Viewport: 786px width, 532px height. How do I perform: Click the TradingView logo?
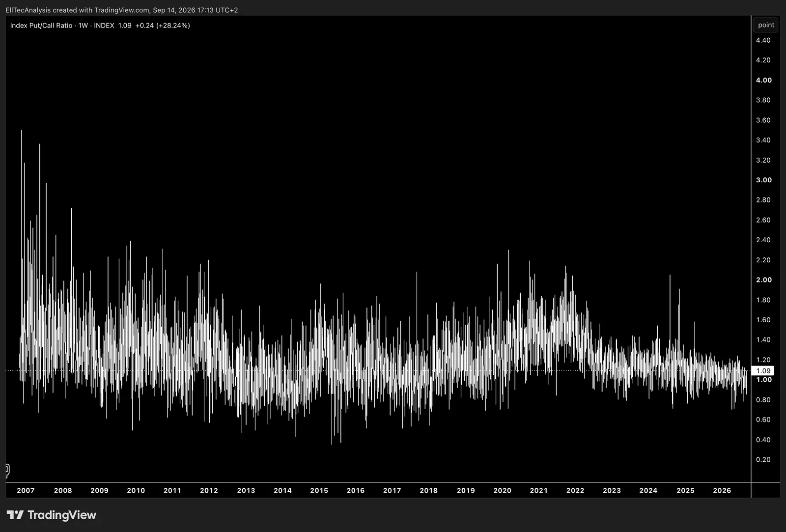pos(52,515)
